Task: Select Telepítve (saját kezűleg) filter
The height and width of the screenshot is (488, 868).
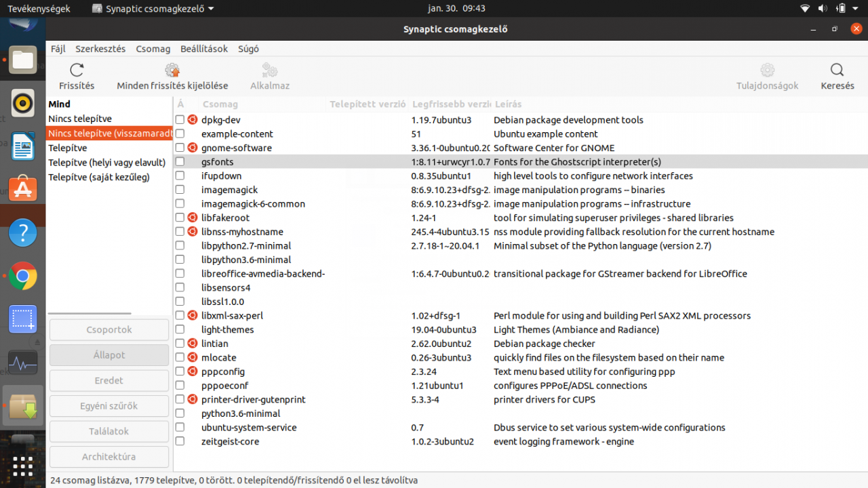Action: point(109,178)
